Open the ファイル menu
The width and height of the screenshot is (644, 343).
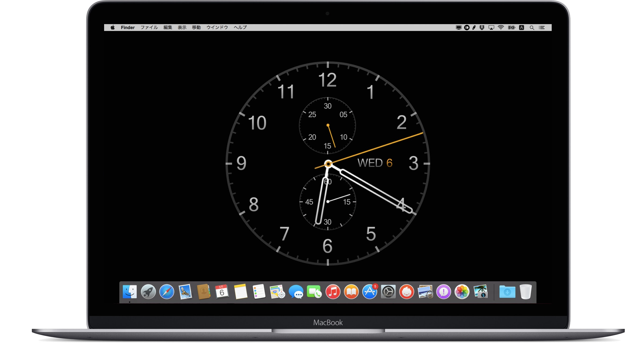[149, 28]
